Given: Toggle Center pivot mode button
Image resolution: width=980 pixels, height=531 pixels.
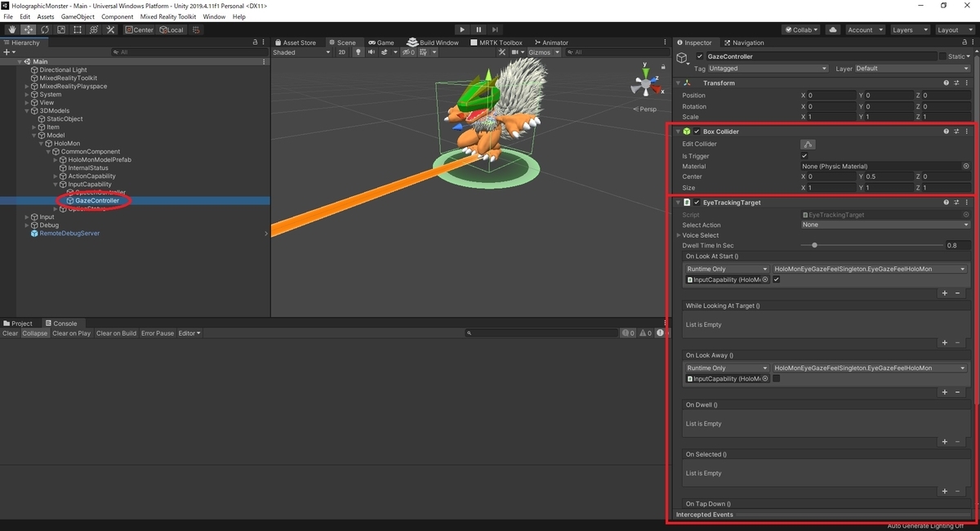Looking at the screenshot, I should tap(139, 29).
